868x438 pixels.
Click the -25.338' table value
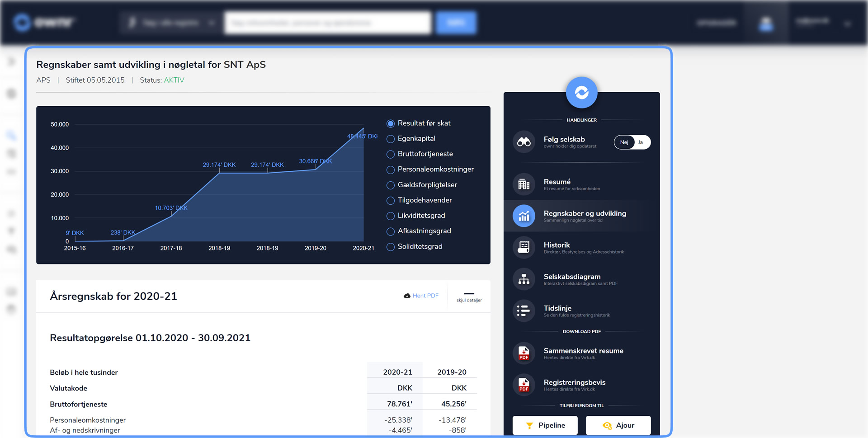tap(398, 420)
